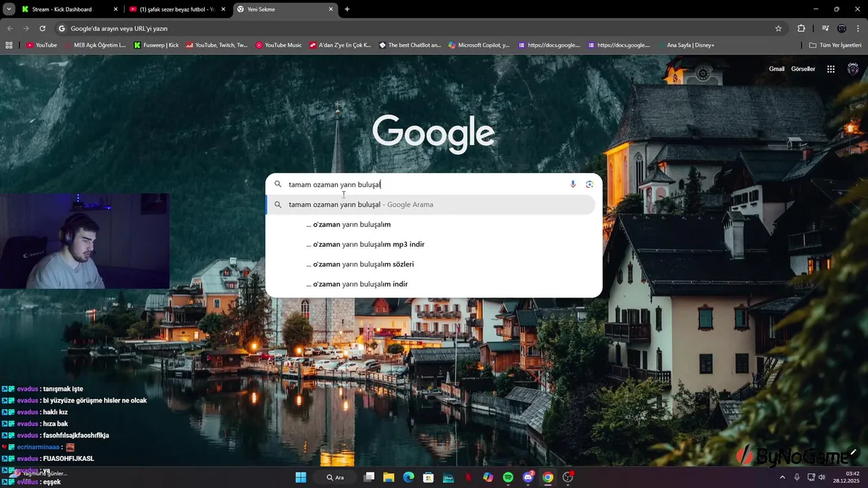
Task: Open a new tab with the plus button
Action: click(347, 9)
